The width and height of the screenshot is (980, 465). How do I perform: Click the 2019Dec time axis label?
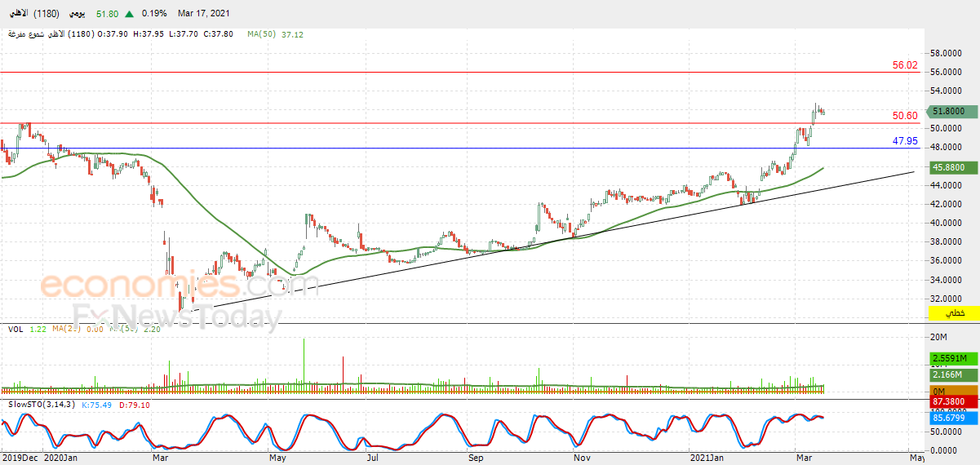pos(19,458)
